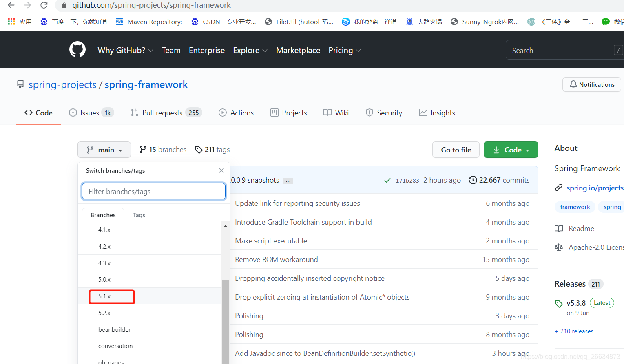624x364 pixels.
Task: Select the beanbuilder branch
Action: pos(150,330)
